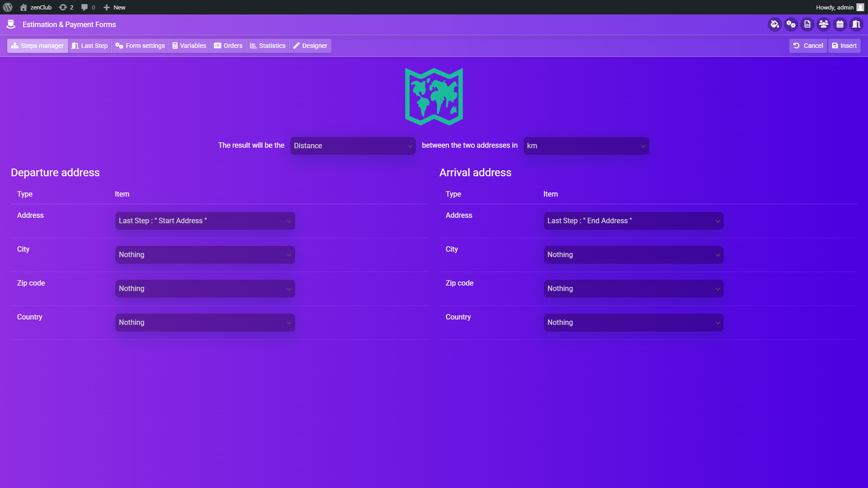The height and width of the screenshot is (488, 868).
Task: Launch the Designer tab
Action: click(310, 46)
